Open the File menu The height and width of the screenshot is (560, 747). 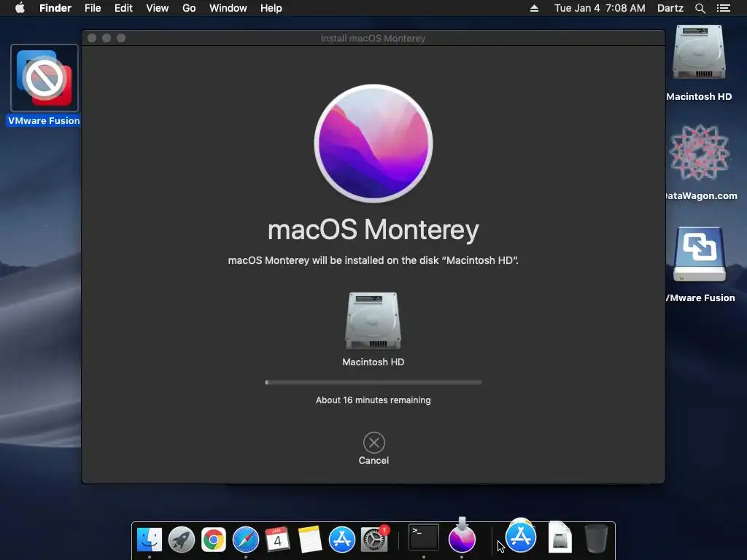[x=93, y=8]
